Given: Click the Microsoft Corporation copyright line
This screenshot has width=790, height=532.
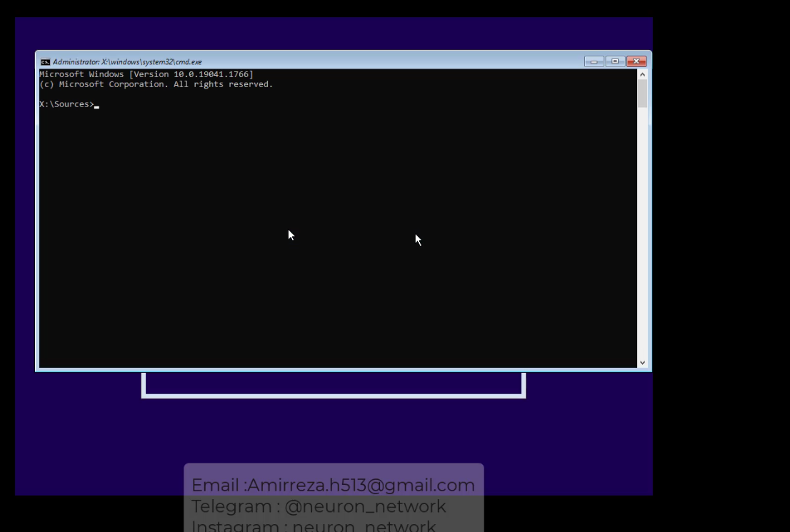Looking at the screenshot, I should coord(156,84).
